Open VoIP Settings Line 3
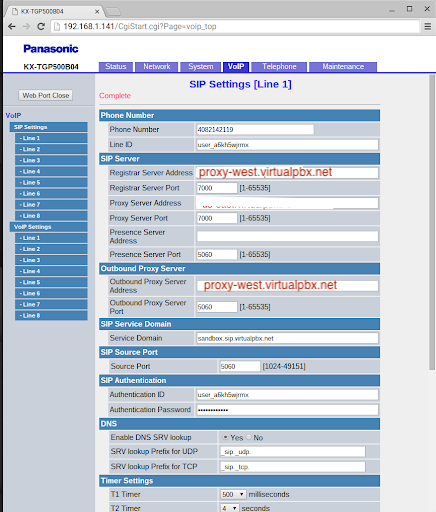 (51, 260)
